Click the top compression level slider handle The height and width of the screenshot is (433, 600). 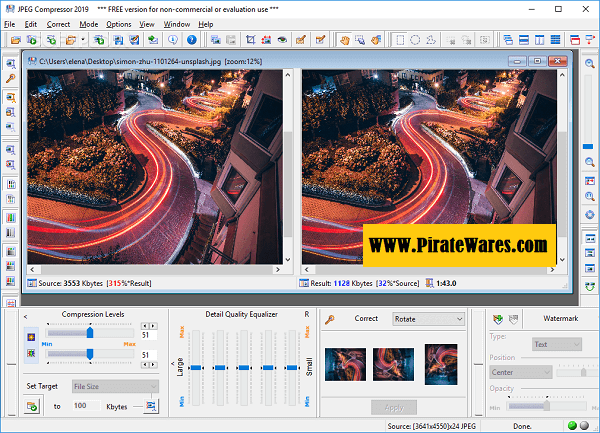coord(90,332)
